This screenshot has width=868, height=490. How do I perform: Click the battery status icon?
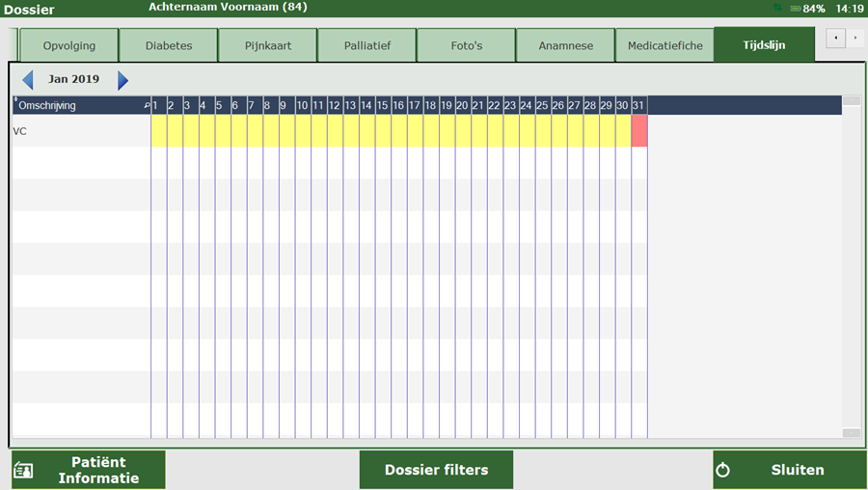click(x=796, y=9)
